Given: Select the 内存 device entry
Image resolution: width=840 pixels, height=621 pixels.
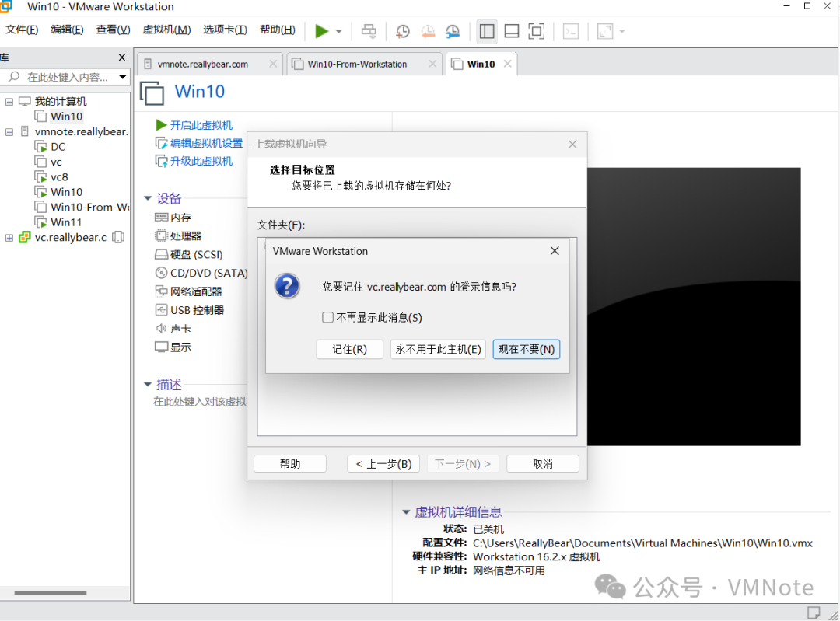Looking at the screenshot, I should coord(180,218).
